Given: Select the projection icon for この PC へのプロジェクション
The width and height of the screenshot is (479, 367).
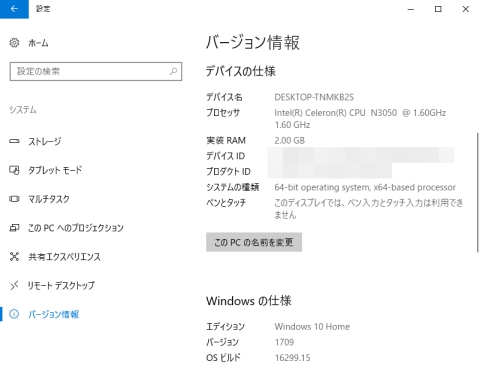Looking at the screenshot, I should [14, 228].
